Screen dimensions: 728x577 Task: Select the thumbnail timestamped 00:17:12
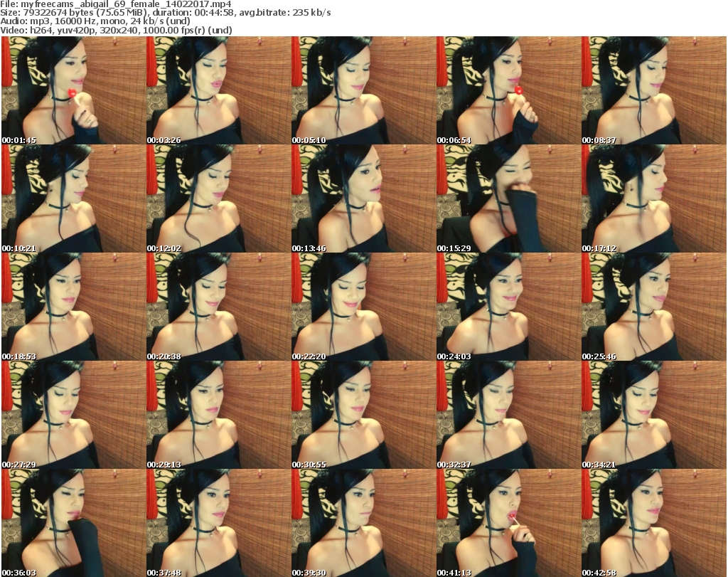[x=654, y=198]
